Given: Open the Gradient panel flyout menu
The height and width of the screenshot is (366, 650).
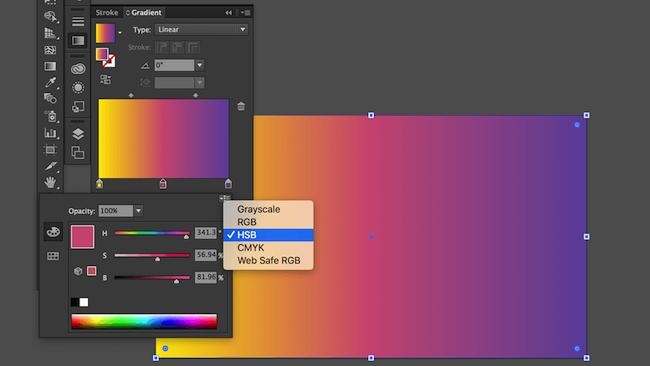Looking at the screenshot, I should (246, 12).
